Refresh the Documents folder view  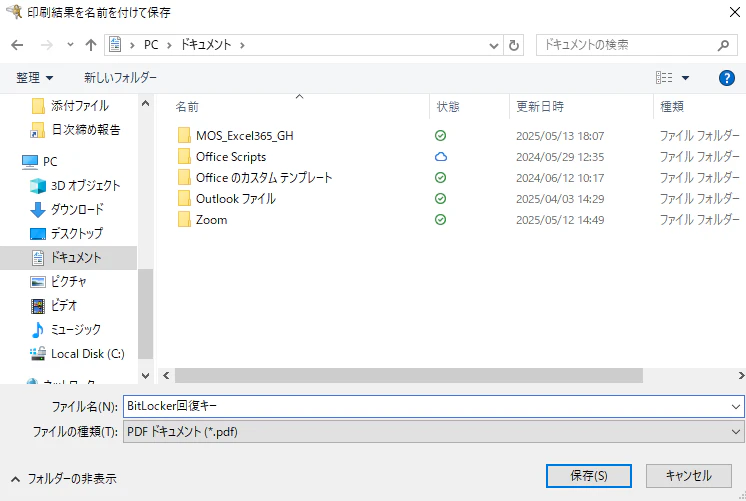tap(514, 45)
